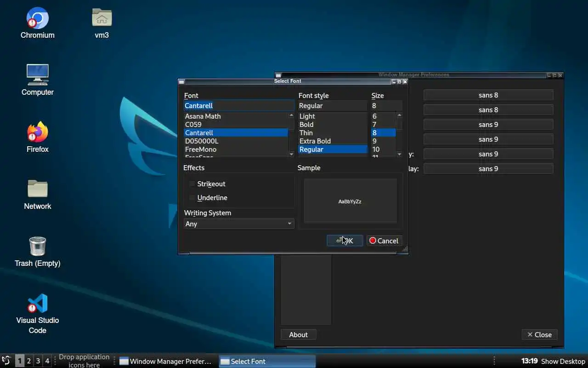Open the taskbar start menu logo
Image resolution: width=588 pixels, height=368 pixels.
(6, 361)
